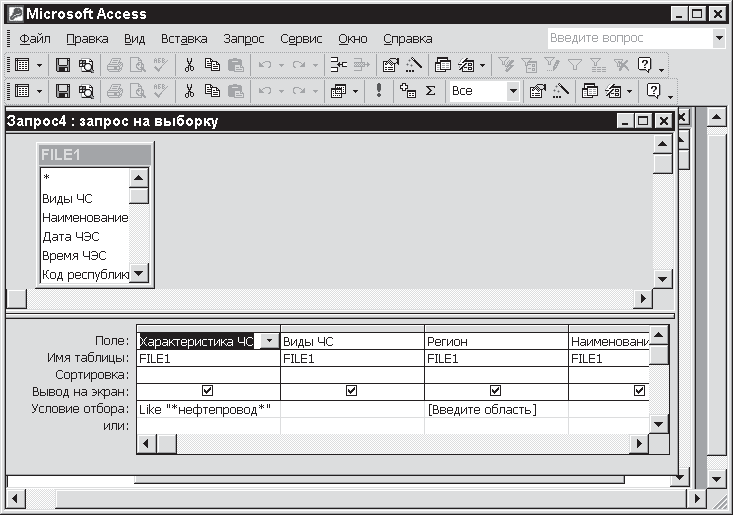Viewport: 733px width, 515px height.
Task: Expand the Характеристика ЧС field dropdown
Action: [268, 341]
